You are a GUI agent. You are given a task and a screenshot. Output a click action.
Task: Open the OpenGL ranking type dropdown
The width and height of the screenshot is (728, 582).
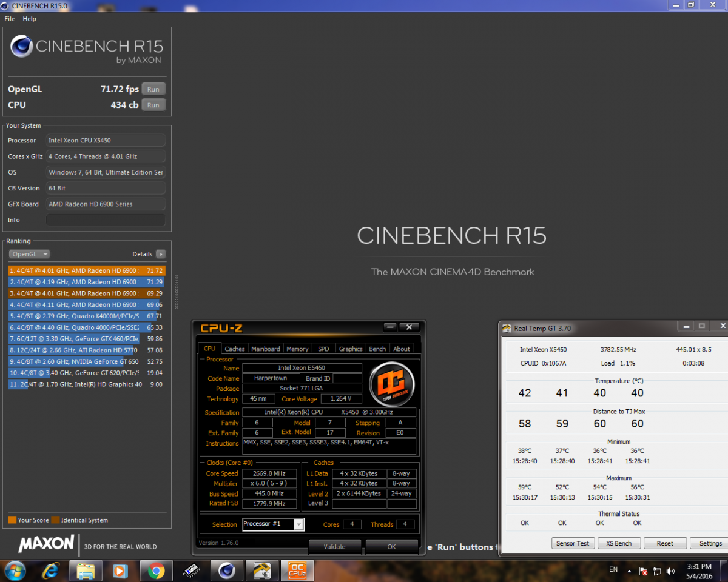coord(29,254)
